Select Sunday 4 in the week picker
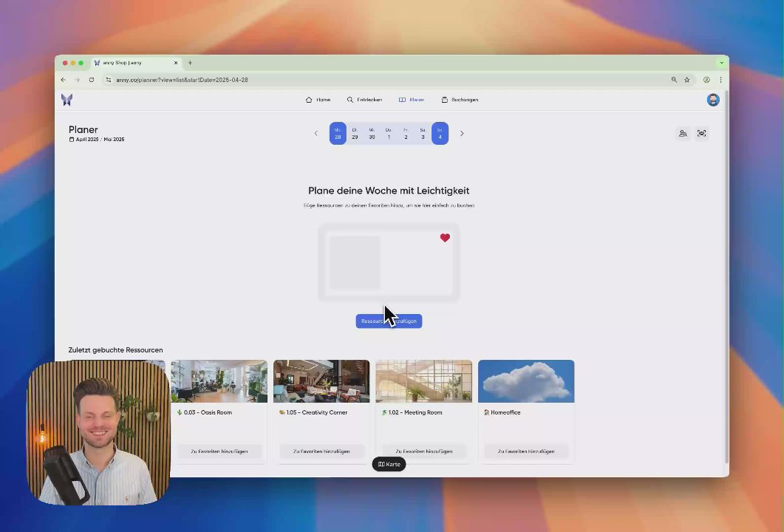This screenshot has width=784, height=532. tap(440, 134)
